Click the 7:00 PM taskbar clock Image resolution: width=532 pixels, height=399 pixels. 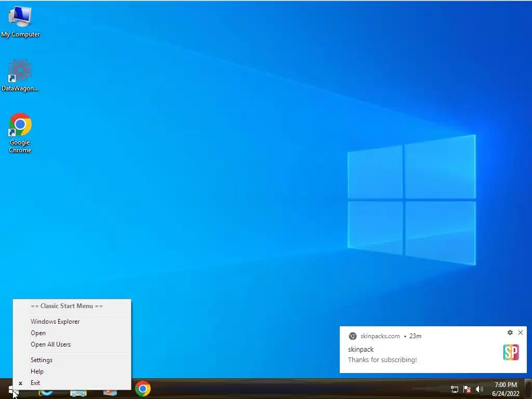point(506,389)
